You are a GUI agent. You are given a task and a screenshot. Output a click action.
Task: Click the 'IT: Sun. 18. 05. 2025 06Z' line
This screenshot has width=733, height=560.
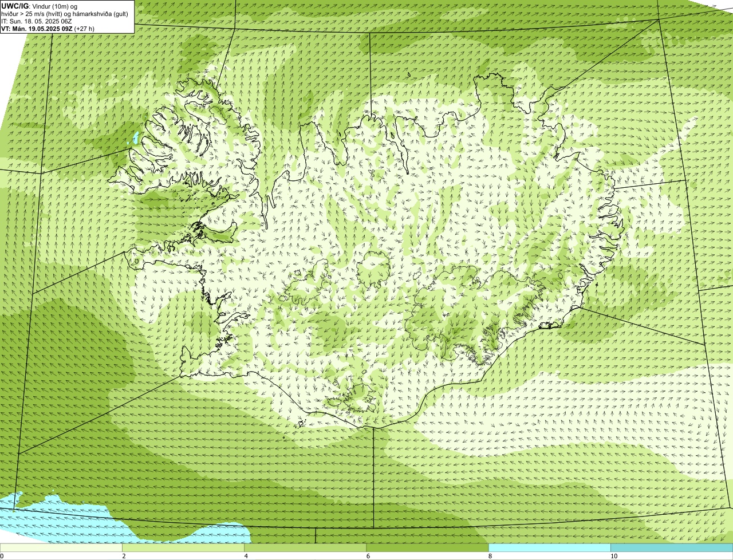pos(36,21)
